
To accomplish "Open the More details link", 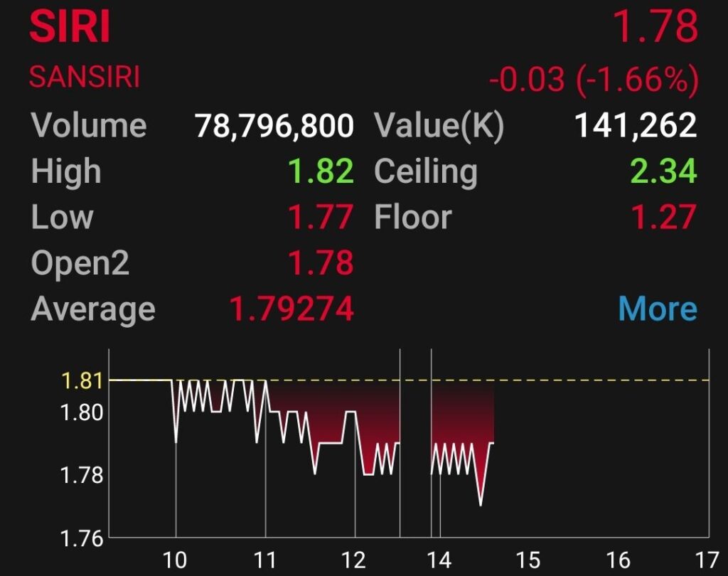I will pyautogui.click(x=658, y=309).
